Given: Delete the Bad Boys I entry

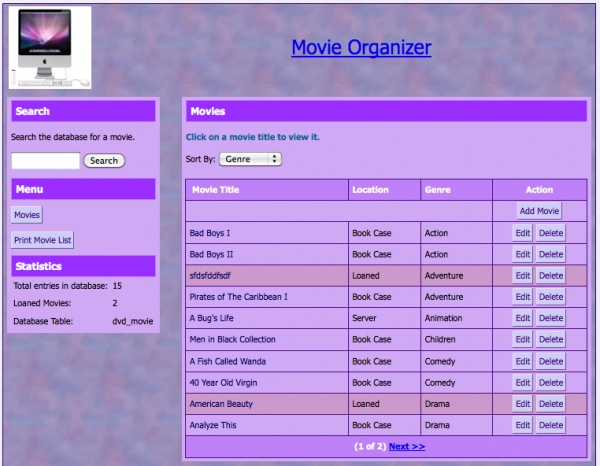Looking at the screenshot, I should click(551, 233).
